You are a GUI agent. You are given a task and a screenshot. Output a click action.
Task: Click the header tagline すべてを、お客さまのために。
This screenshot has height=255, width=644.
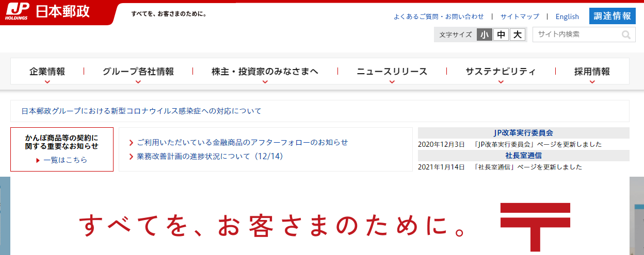tap(169, 14)
